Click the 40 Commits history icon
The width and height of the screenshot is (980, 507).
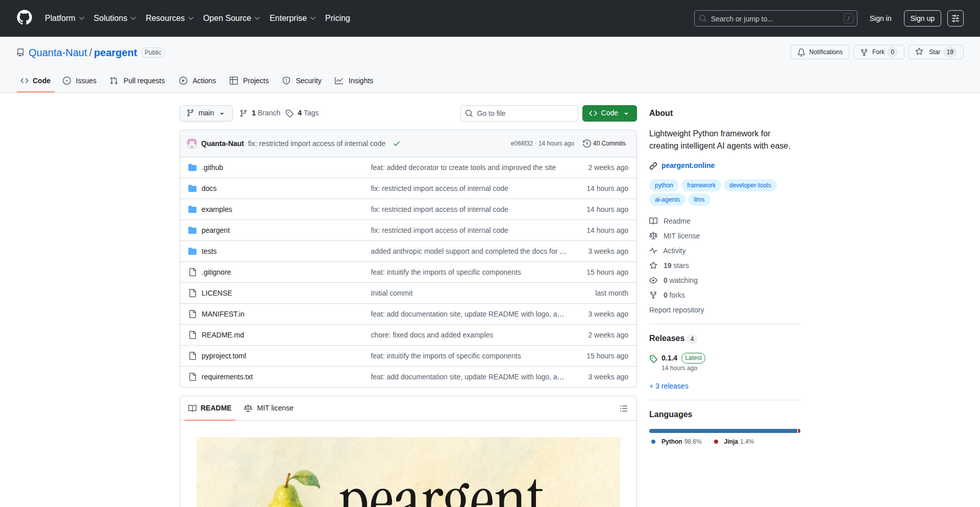586,143
